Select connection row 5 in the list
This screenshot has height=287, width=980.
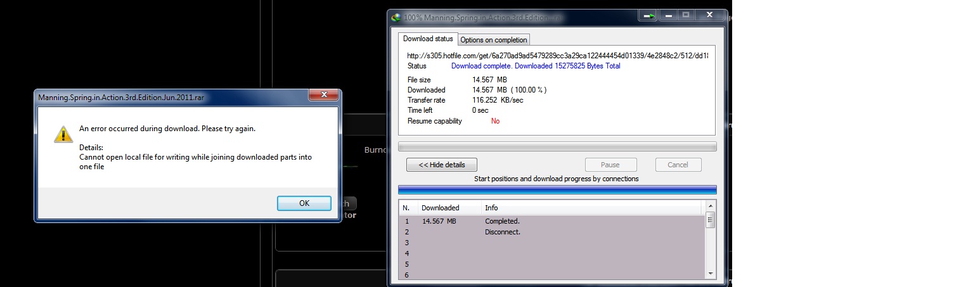(552, 264)
